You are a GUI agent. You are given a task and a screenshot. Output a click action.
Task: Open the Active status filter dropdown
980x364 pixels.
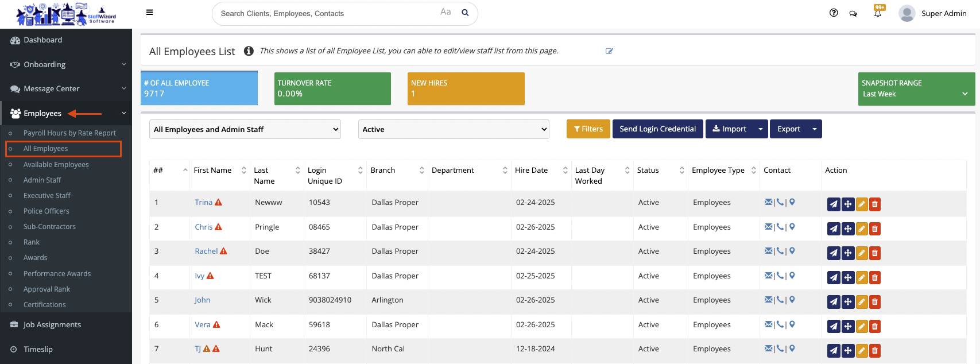coord(454,129)
